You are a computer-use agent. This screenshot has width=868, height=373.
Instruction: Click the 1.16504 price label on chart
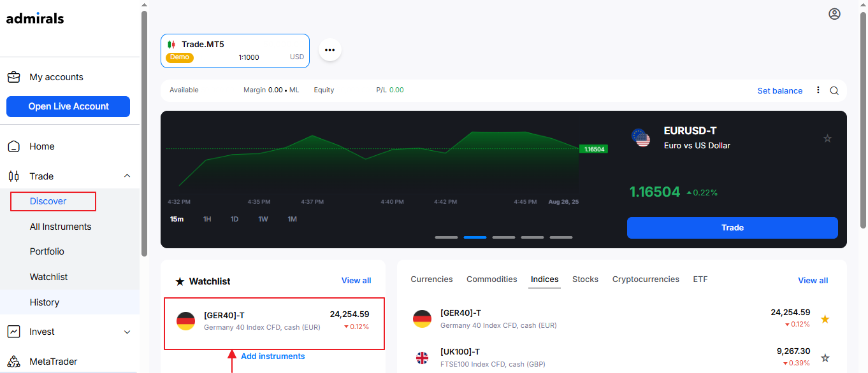coord(594,149)
